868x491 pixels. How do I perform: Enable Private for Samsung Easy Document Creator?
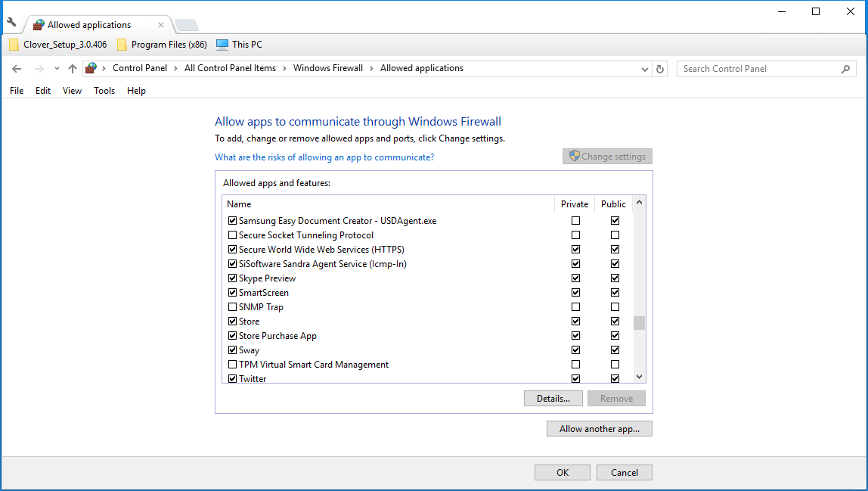[575, 221]
